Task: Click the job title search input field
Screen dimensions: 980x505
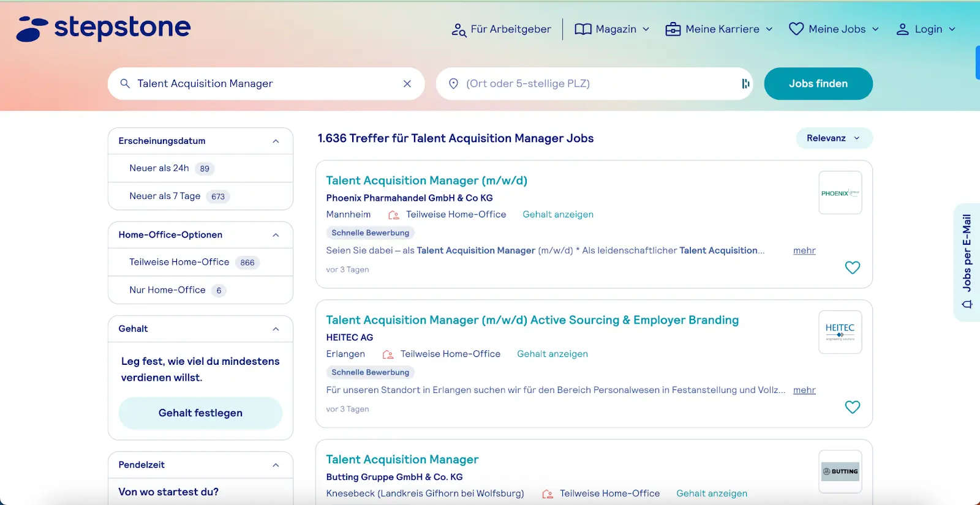Action: tap(266, 84)
